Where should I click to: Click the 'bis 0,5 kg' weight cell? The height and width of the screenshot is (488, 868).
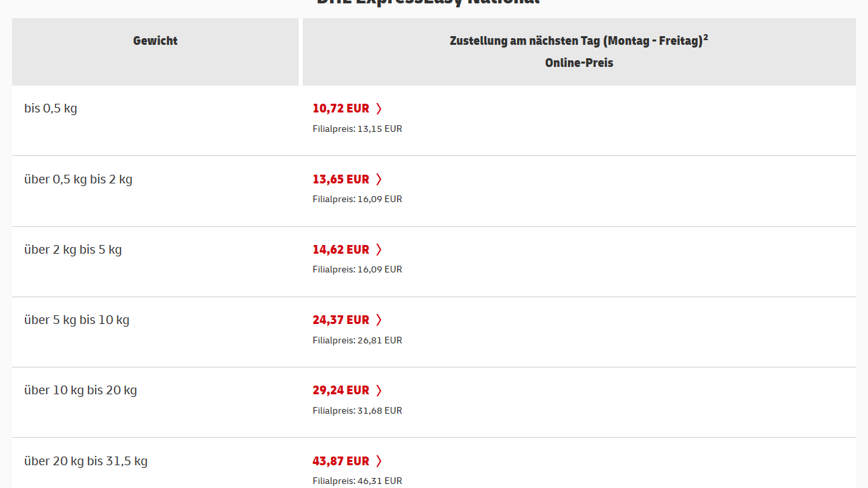point(51,108)
